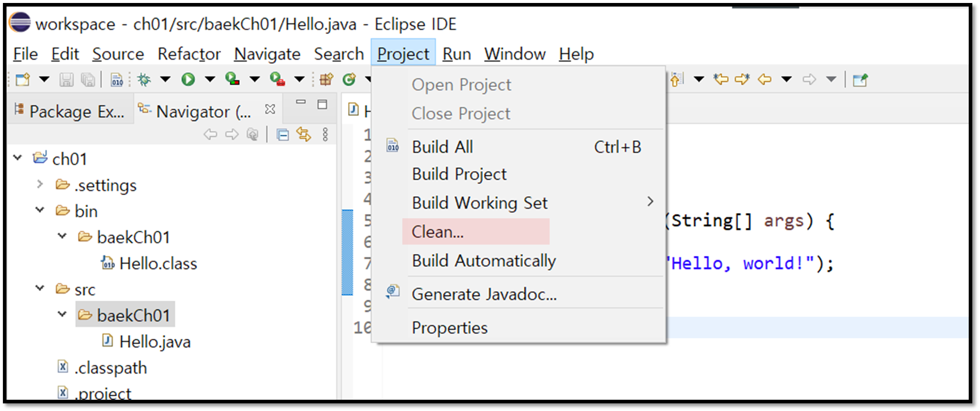The width and height of the screenshot is (980, 411).
Task: Click the New wizard toolbar icon
Action: [23, 79]
